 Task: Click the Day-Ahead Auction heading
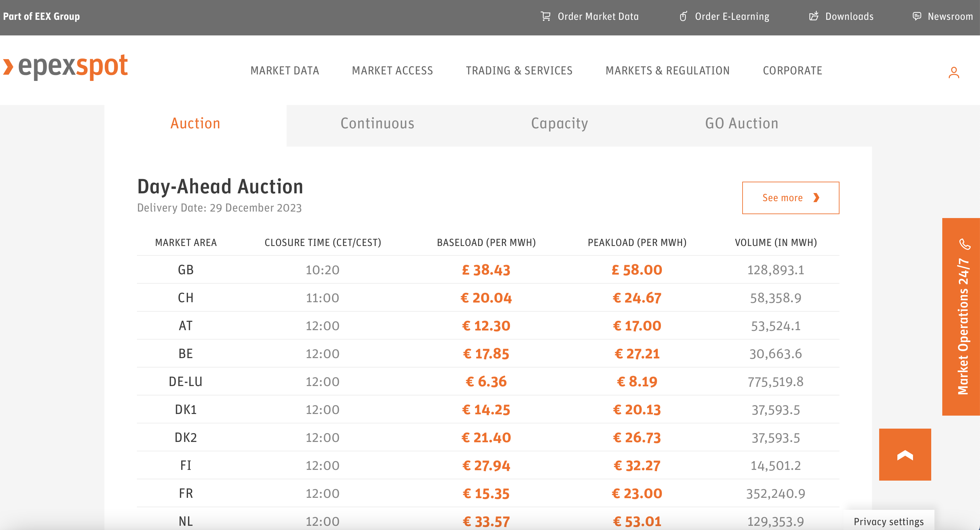(220, 187)
